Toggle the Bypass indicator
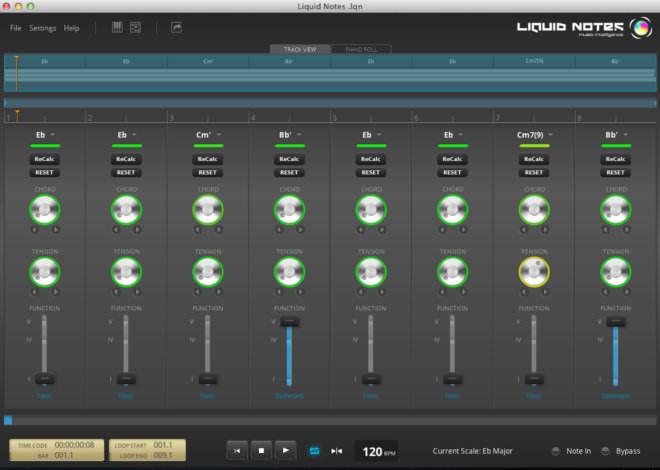 click(605, 451)
